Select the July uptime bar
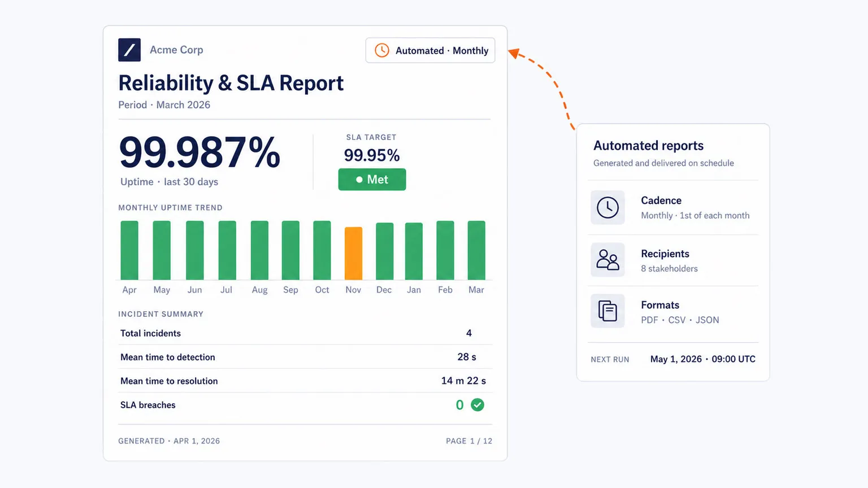This screenshot has width=868, height=488. point(227,250)
